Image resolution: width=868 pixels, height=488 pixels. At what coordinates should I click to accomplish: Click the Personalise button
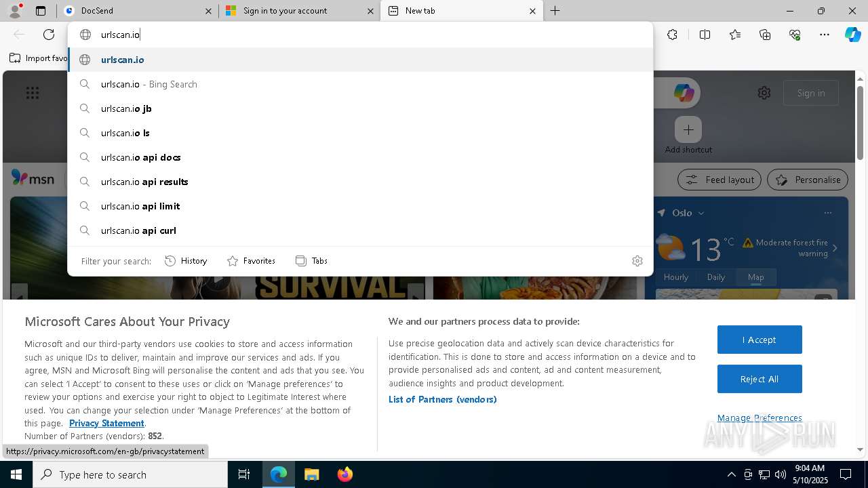click(x=808, y=180)
